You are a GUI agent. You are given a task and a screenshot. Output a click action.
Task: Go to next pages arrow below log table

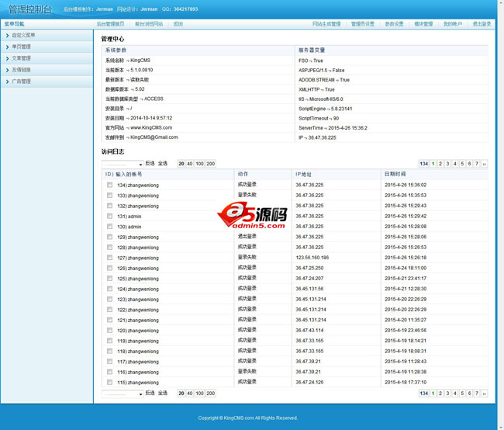(x=484, y=394)
